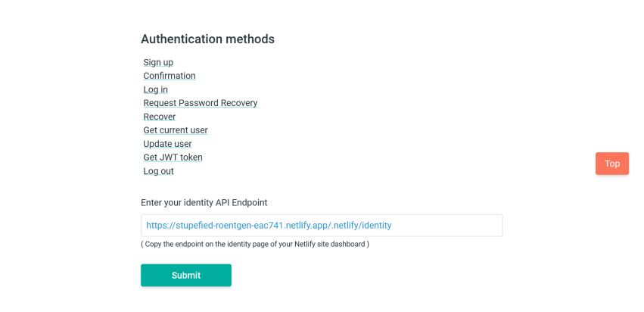Click 'Netlify site dashboard' words in hint

pyautogui.click(x=329, y=244)
